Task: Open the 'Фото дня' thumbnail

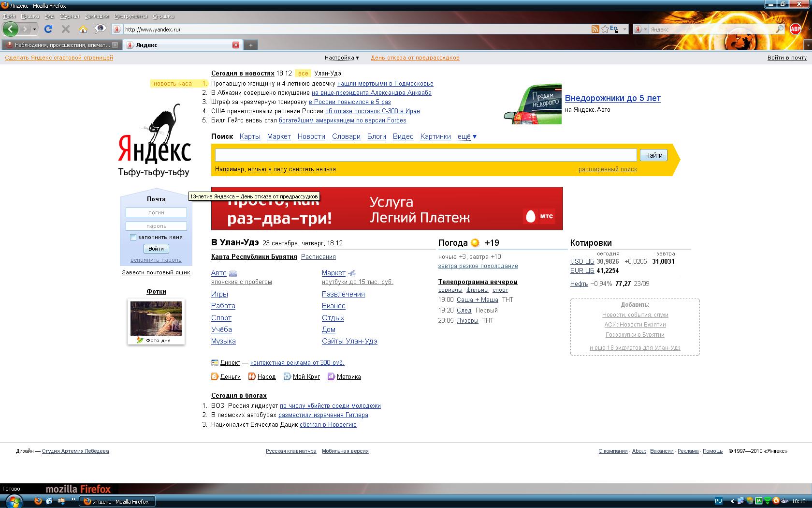Action: pos(156,322)
